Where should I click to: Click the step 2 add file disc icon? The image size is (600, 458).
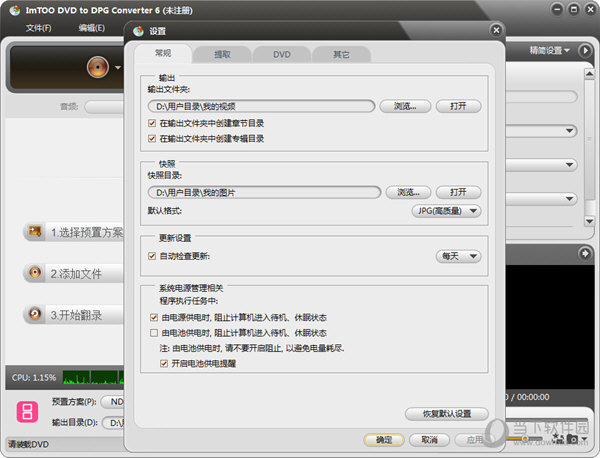pos(35,273)
